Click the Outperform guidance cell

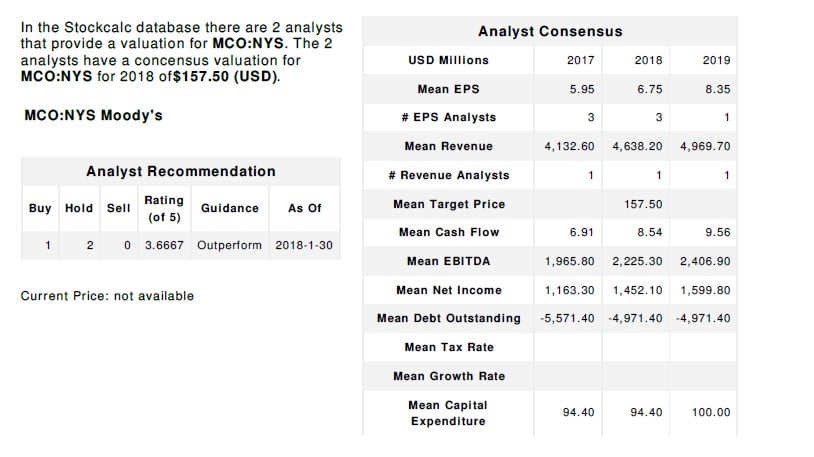[x=229, y=245]
